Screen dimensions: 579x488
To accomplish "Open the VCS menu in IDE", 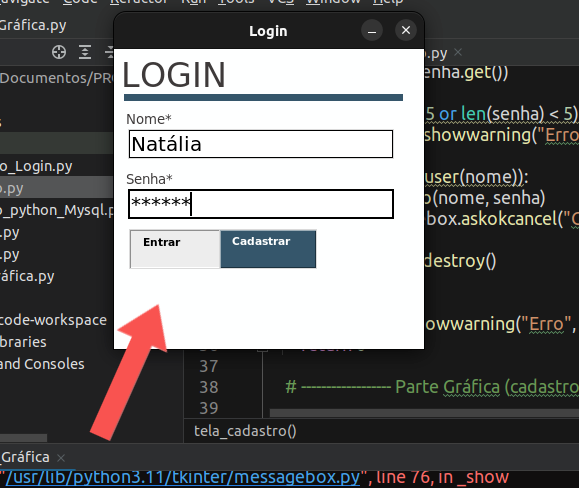I will coord(281,2).
